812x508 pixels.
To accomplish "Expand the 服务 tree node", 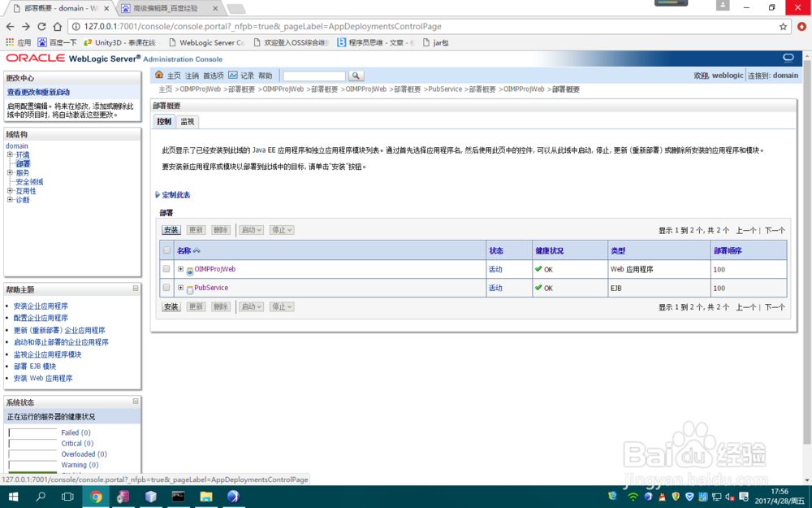I will coord(10,172).
